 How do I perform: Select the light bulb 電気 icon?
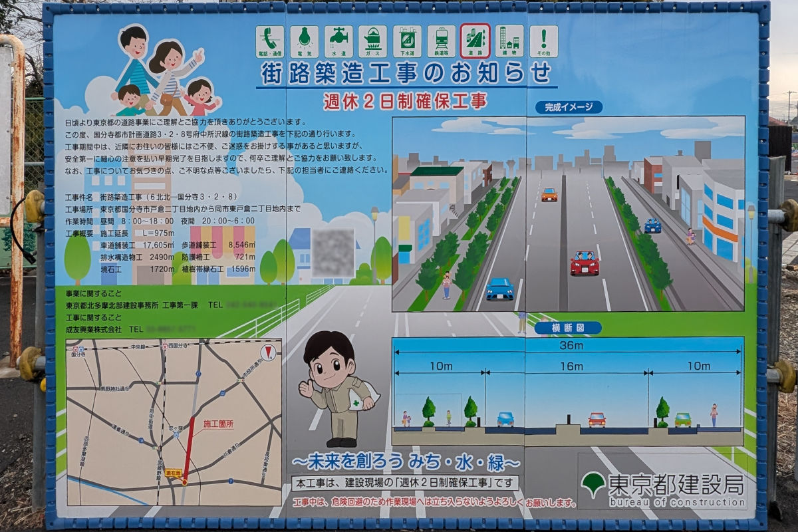tap(304, 41)
